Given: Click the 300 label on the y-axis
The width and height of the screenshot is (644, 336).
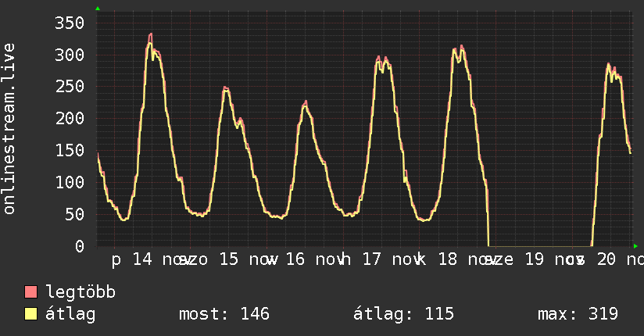Looking at the screenshot, I should tap(68, 55).
